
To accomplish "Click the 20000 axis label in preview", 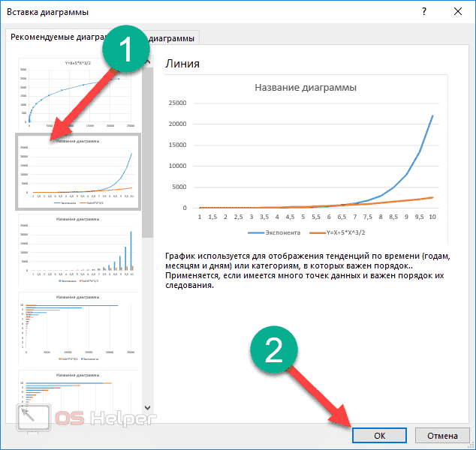I will tap(178, 124).
